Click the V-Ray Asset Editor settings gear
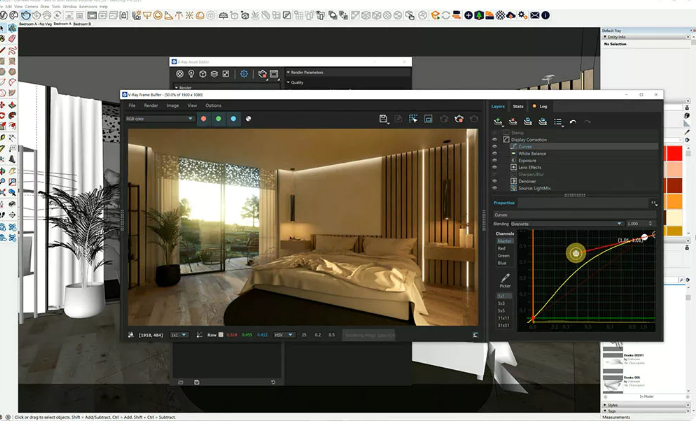Viewport: 697px width, 424px height. pyautogui.click(x=244, y=74)
